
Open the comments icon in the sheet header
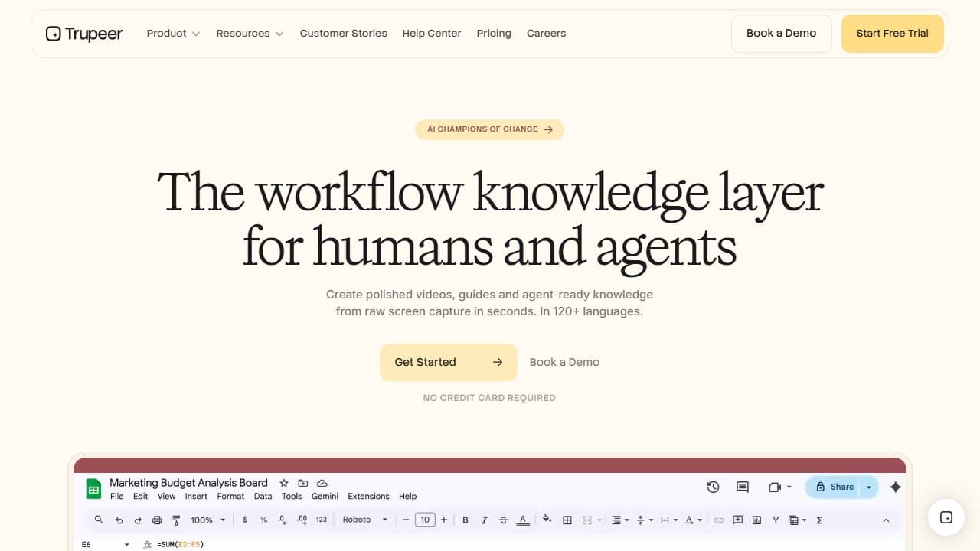[742, 487]
